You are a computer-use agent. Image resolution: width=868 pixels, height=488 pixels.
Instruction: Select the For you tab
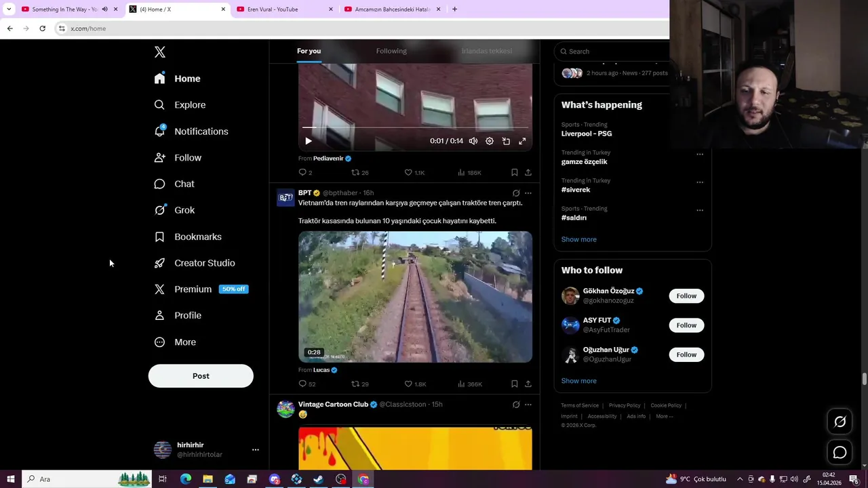pos(309,51)
